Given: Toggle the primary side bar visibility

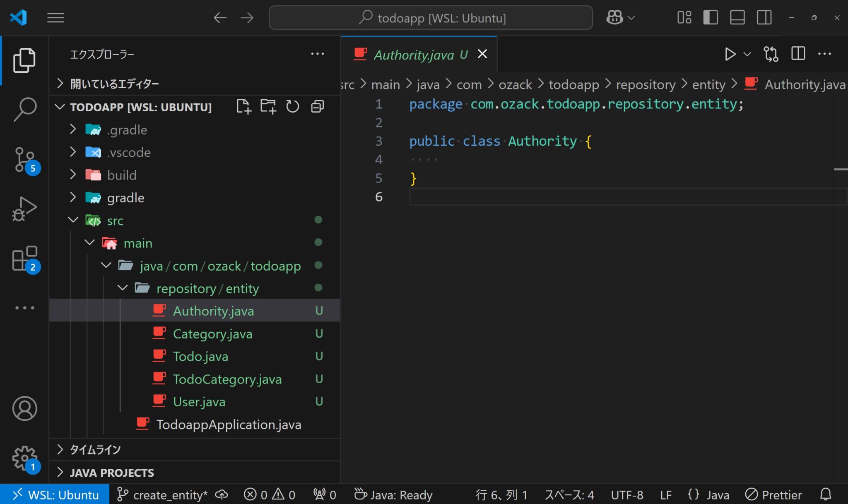Looking at the screenshot, I should pyautogui.click(x=711, y=17).
